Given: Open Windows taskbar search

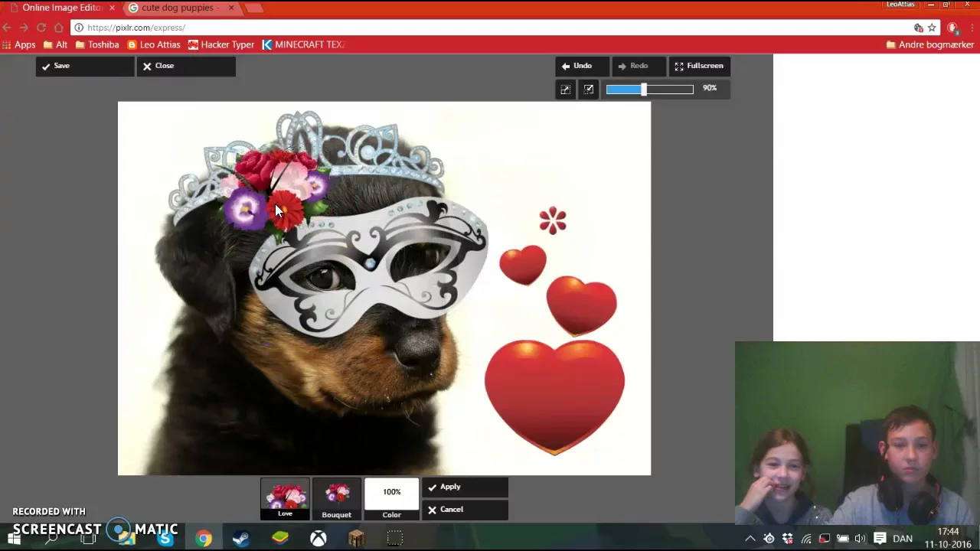Looking at the screenshot, I should [51, 539].
